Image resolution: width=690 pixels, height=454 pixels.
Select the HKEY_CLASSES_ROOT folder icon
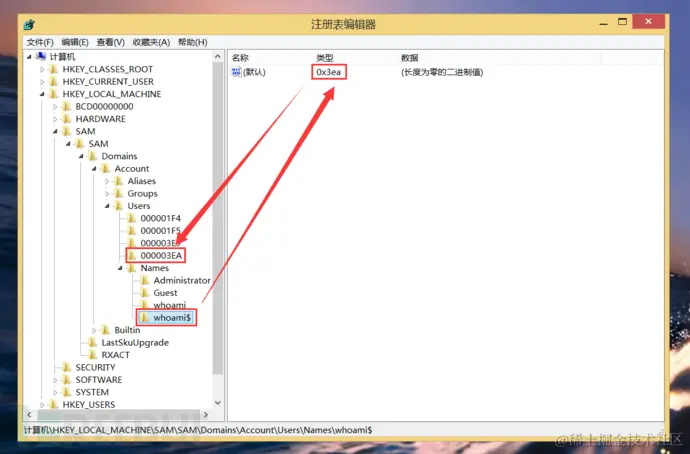(x=54, y=69)
